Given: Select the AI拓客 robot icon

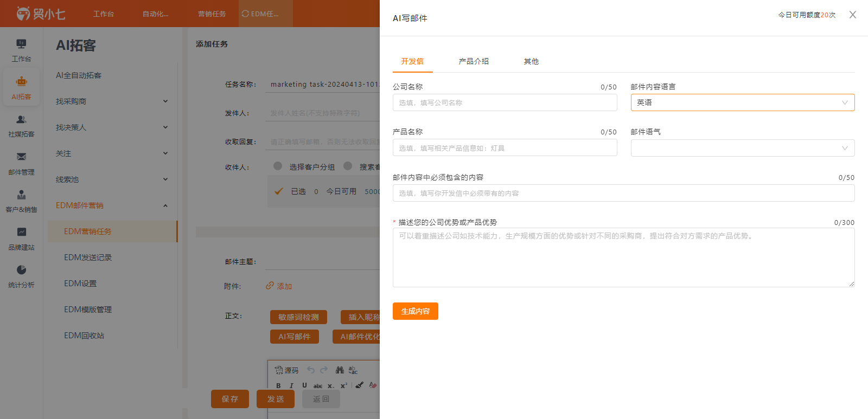Looking at the screenshot, I should coord(21,81).
